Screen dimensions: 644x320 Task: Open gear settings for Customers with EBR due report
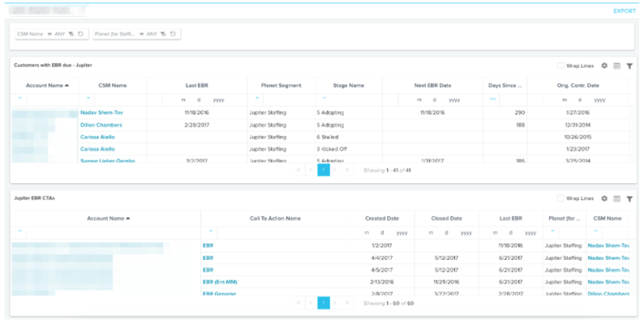[605, 66]
